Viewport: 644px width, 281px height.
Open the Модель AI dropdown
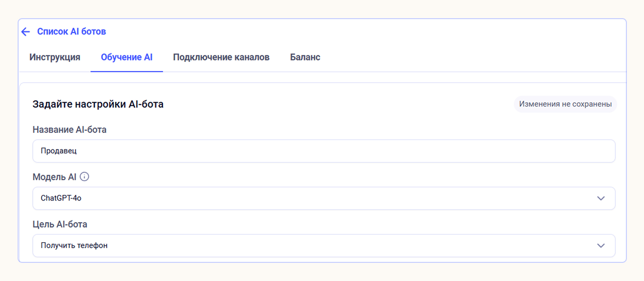[324, 198]
